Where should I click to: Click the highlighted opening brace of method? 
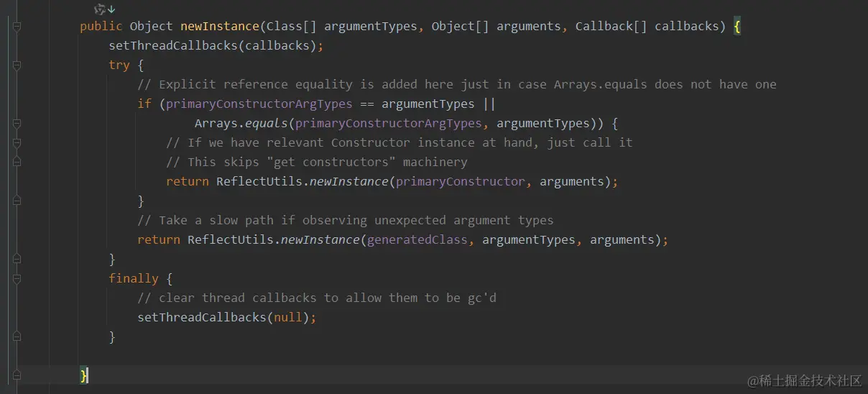(737, 26)
